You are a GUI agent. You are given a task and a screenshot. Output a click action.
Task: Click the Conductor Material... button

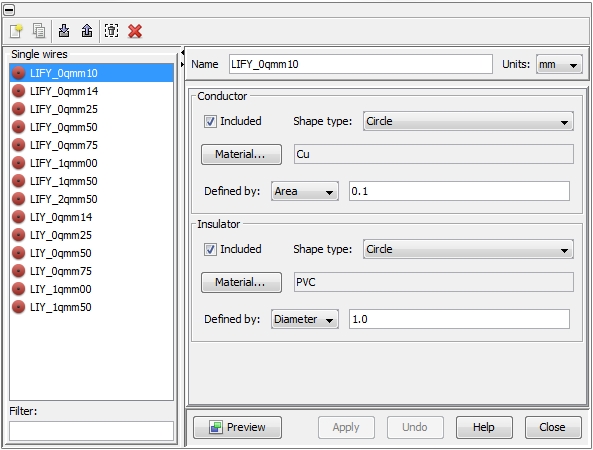click(241, 154)
